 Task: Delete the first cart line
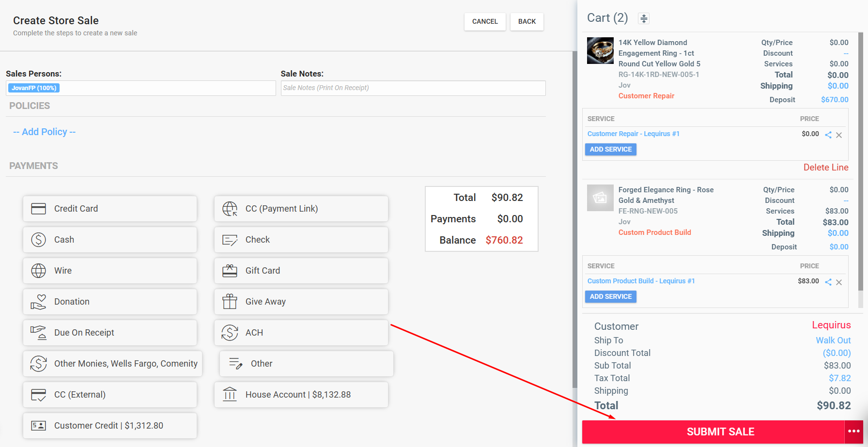(826, 167)
